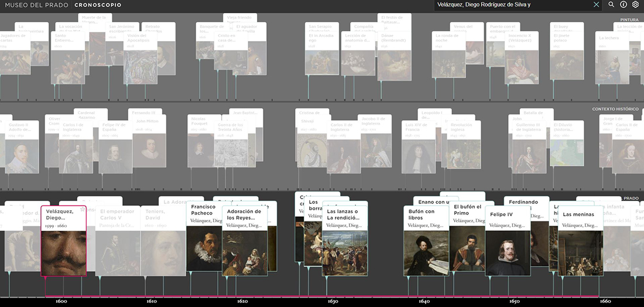Open the Nicolas Fouquet card

201,141
